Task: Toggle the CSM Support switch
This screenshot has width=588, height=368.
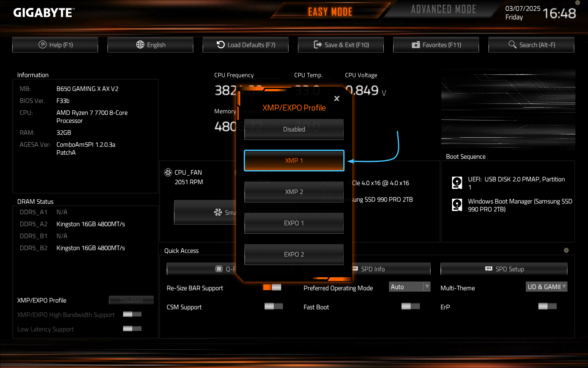Action: (273, 306)
